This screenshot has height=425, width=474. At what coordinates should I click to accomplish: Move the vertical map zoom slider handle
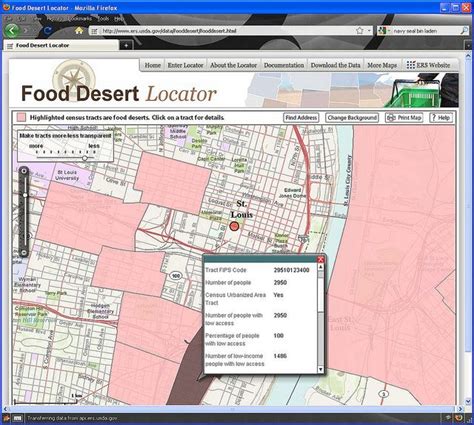(25, 195)
